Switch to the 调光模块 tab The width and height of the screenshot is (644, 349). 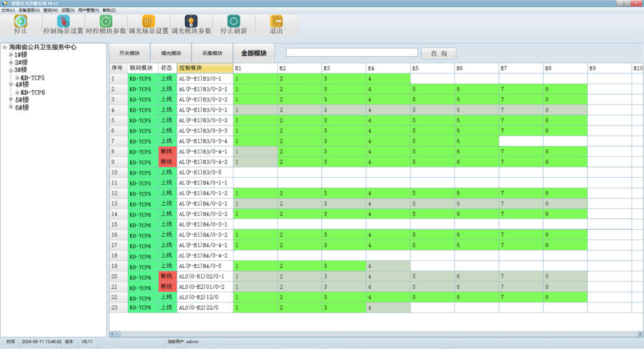pyautogui.click(x=171, y=53)
